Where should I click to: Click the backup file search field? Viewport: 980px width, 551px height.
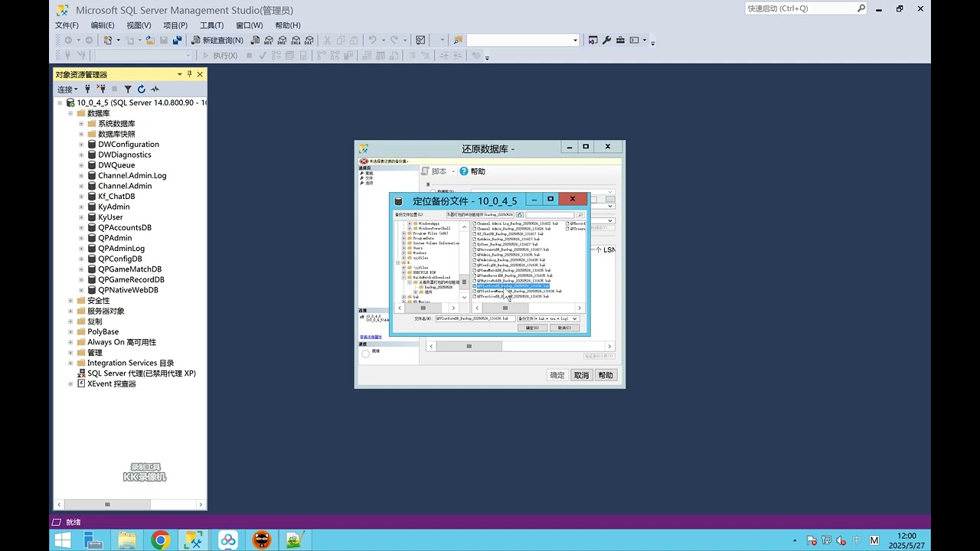(550, 215)
